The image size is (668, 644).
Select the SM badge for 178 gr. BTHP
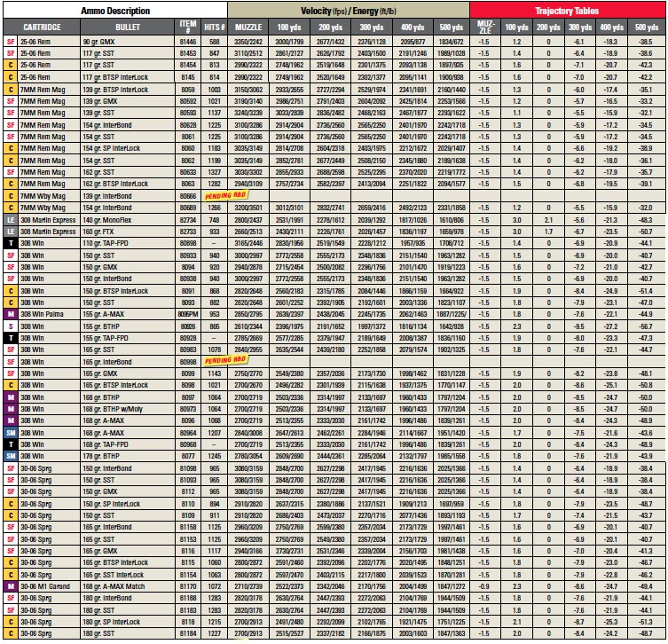11,456
